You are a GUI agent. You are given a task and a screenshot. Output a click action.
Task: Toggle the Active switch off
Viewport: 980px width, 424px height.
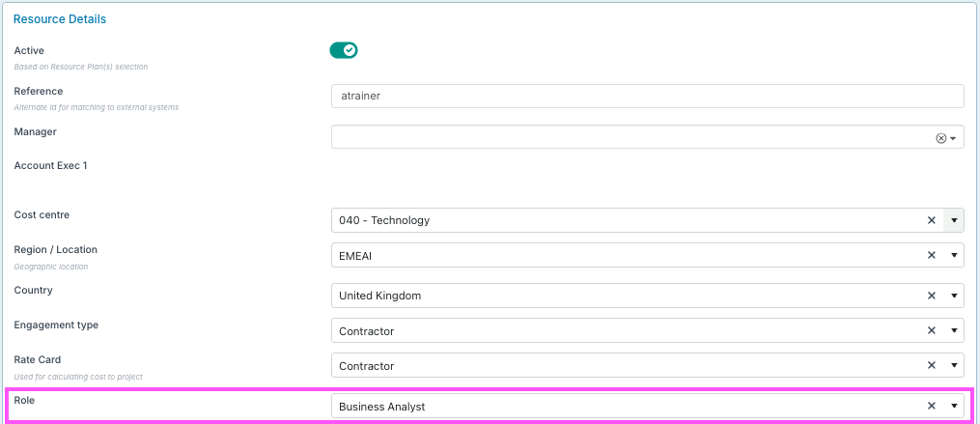pyautogui.click(x=344, y=50)
